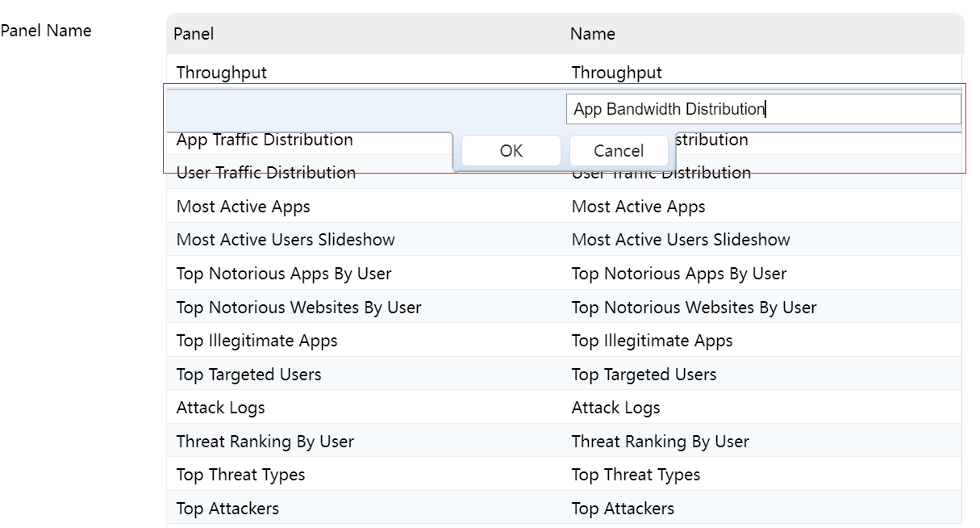
Task: Click the App Bandwidth Distribution text field
Action: point(762,109)
